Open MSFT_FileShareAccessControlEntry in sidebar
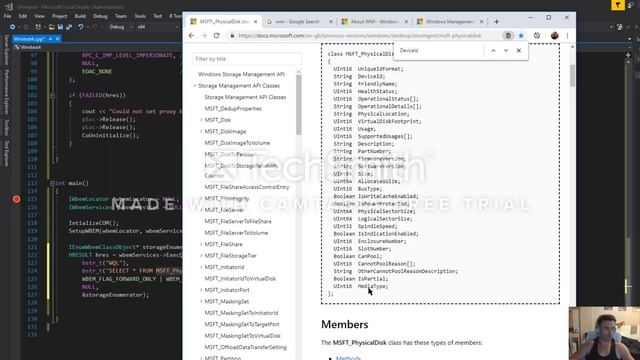640x360 pixels. pyautogui.click(x=247, y=187)
